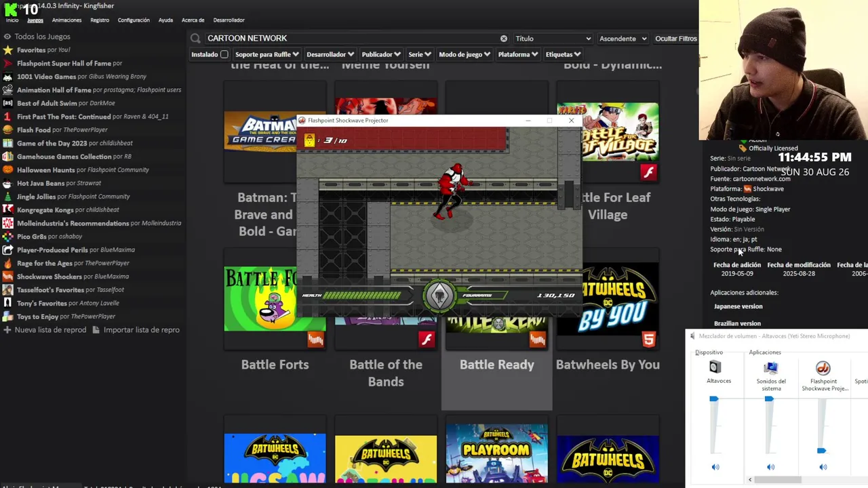Create a Nueva lista de reprod

tap(45, 330)
